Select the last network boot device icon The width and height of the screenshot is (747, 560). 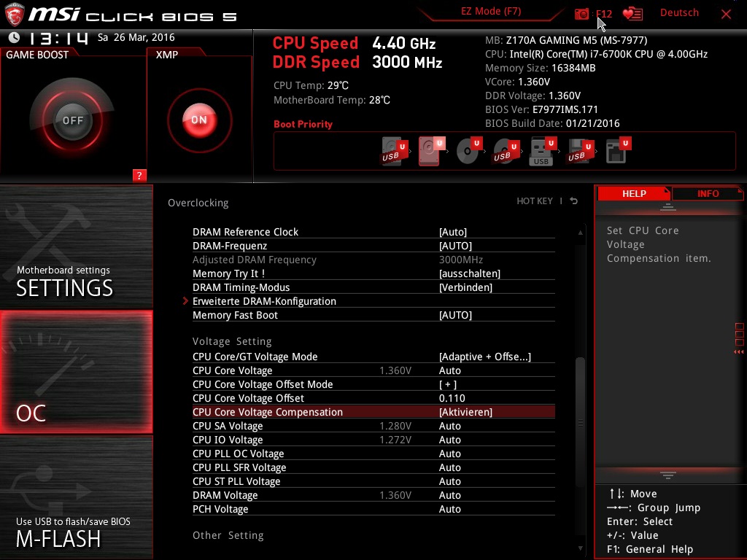(619, 152)
